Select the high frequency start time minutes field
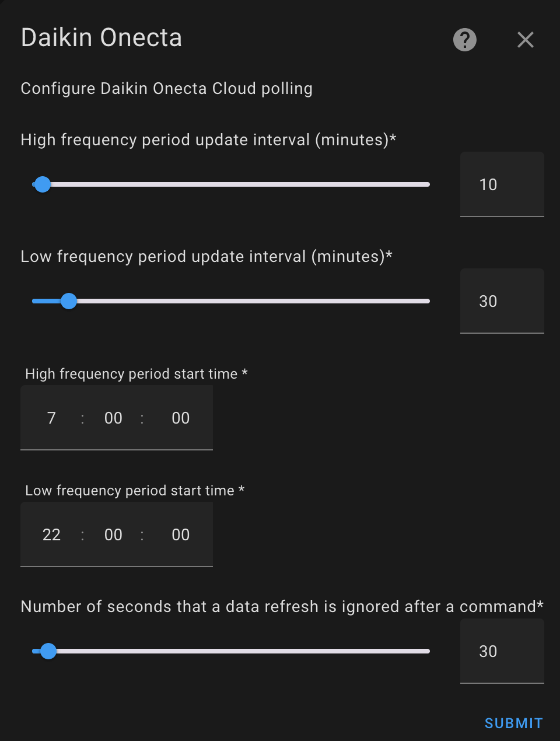This screenshot has height=741, width=560. pyautogui.click(x=113, y=418)
